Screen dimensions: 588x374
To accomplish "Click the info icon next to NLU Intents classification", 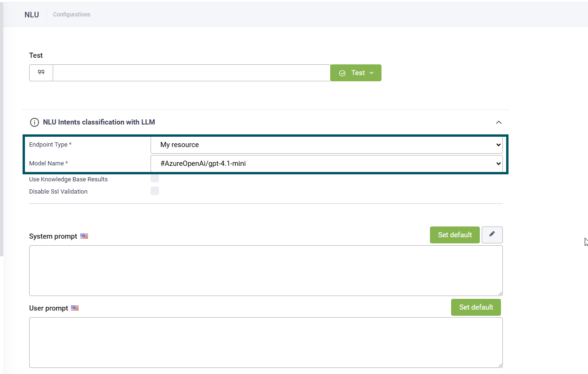I will [x=34, y=123].
